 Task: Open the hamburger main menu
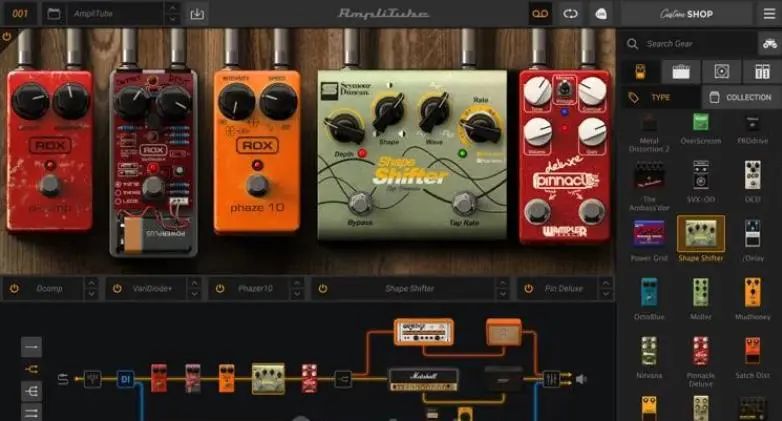click(769, 13)
